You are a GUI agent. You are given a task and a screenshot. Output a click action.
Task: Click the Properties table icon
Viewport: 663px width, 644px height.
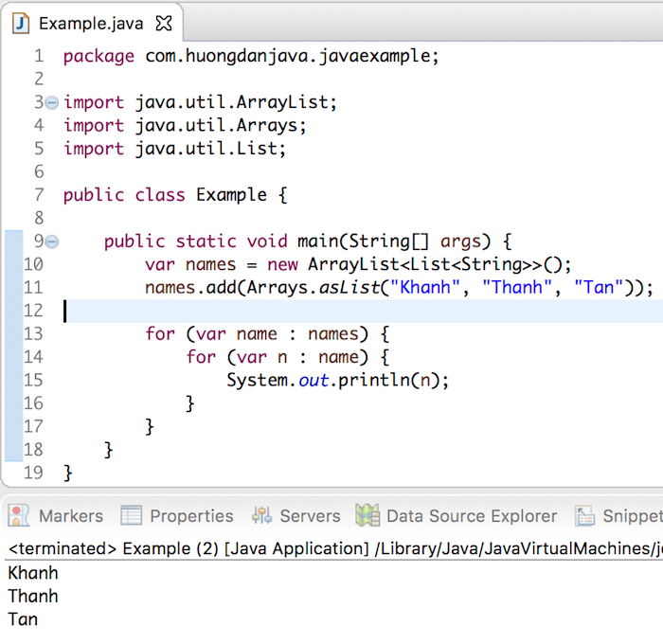click(x=131, y=516)
